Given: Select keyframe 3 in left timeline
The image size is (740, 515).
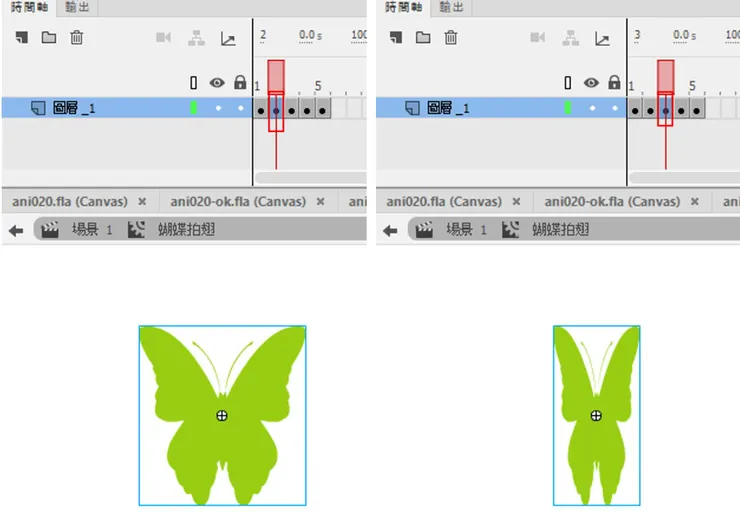Looking at the screenshot, I should (292, 108).
